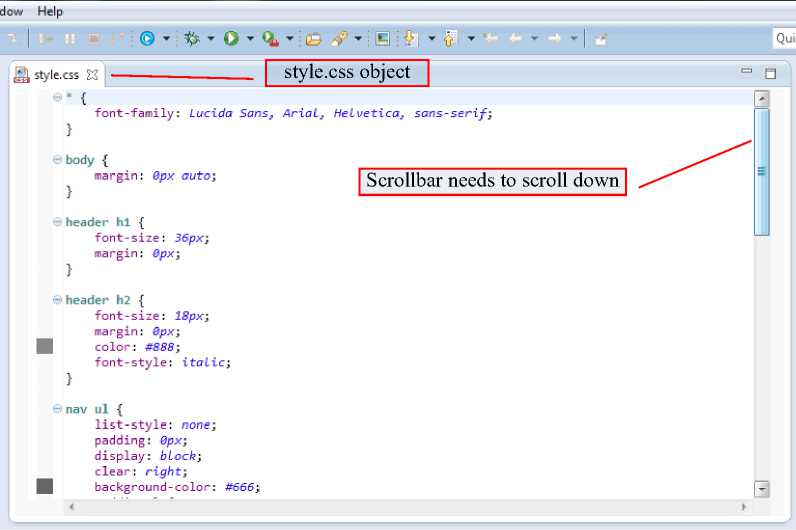Click the Previous Annotation toolbar icon
Viewport: 796px width, 530px height.
pos(449,39)
